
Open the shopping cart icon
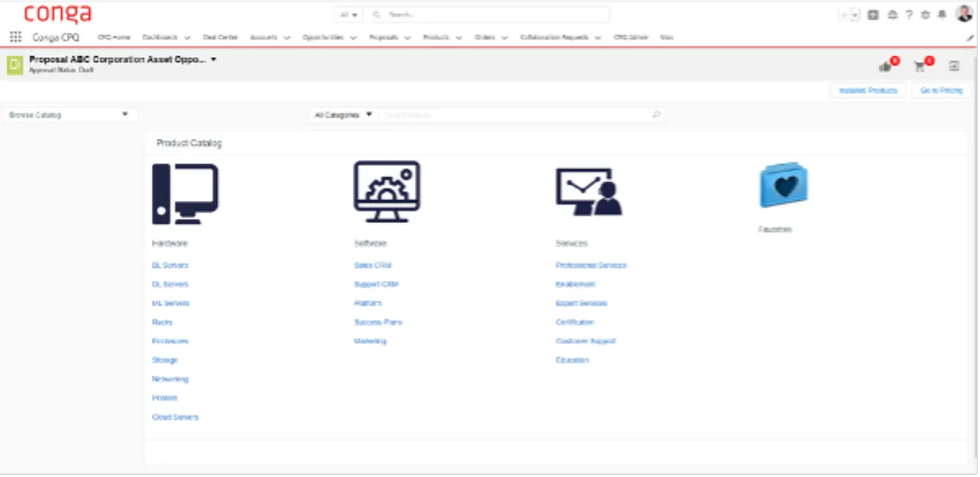(x=920, y=66)
